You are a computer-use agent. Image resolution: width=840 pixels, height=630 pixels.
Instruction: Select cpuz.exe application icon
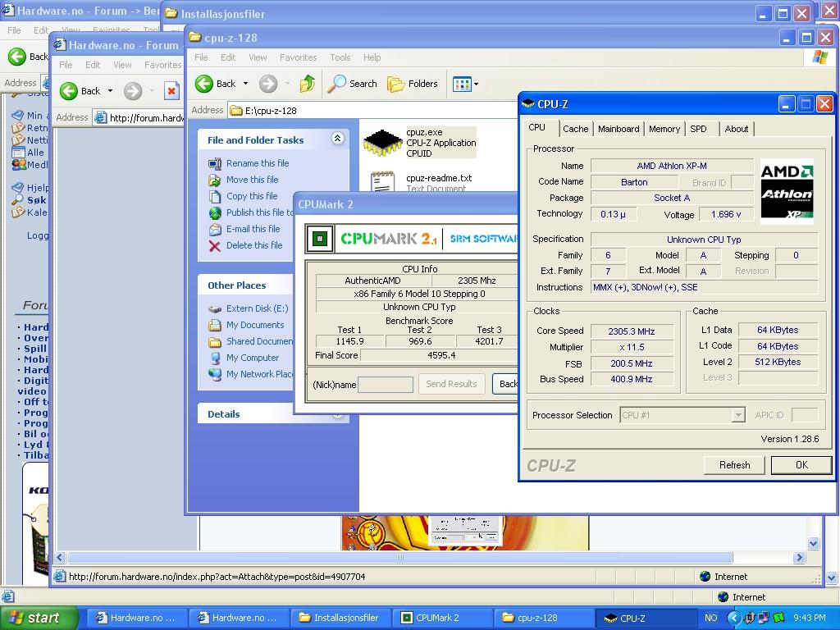[382, 143]
